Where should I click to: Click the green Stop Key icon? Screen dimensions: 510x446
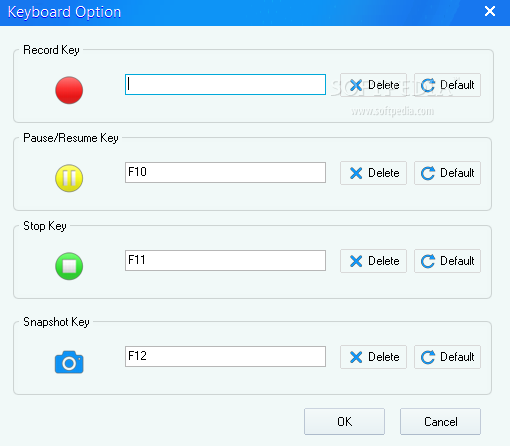pyautogui.click(x=69, y=266)
